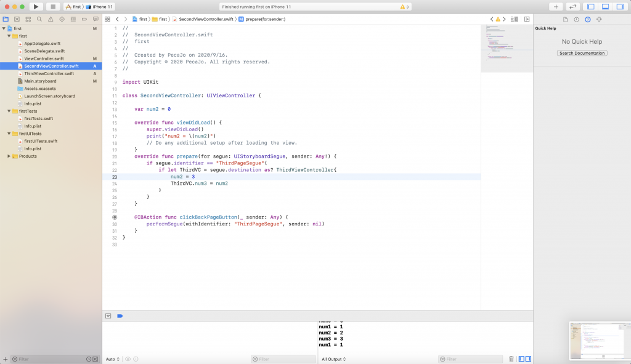Clear the console with trash icon
The image size is (631, 364).
pyautogui.click(x=511, y=359)
